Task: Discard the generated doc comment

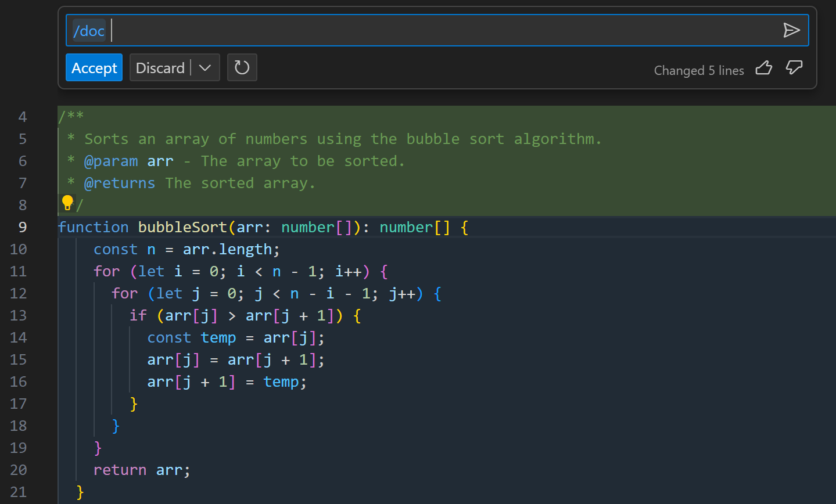Action: tap(160, 67)
